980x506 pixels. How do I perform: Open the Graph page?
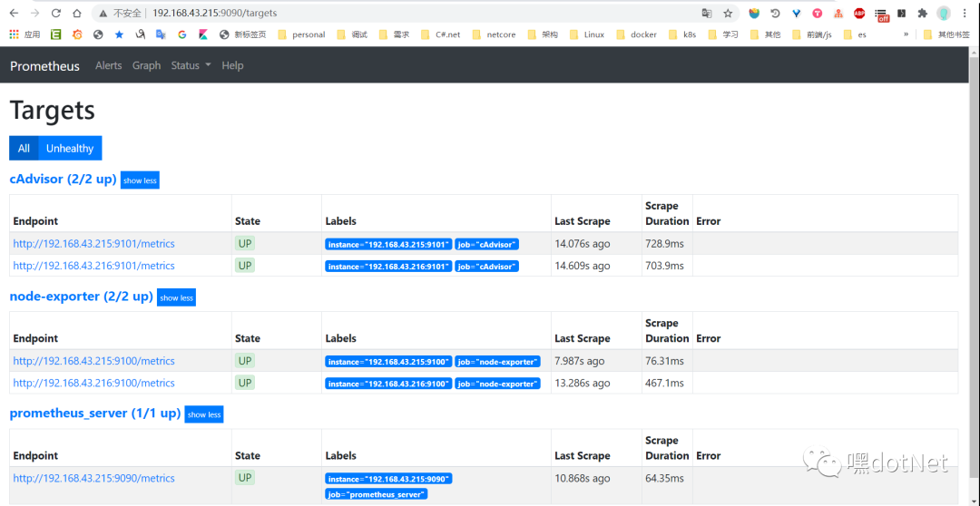pyautogui.click(x=146, y=65)
